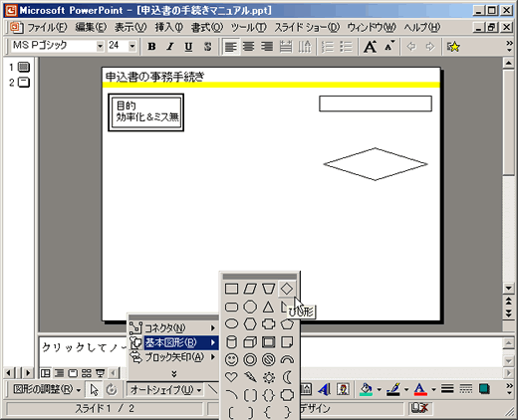Select the folded corner basic shape

[x=287, y=341]
